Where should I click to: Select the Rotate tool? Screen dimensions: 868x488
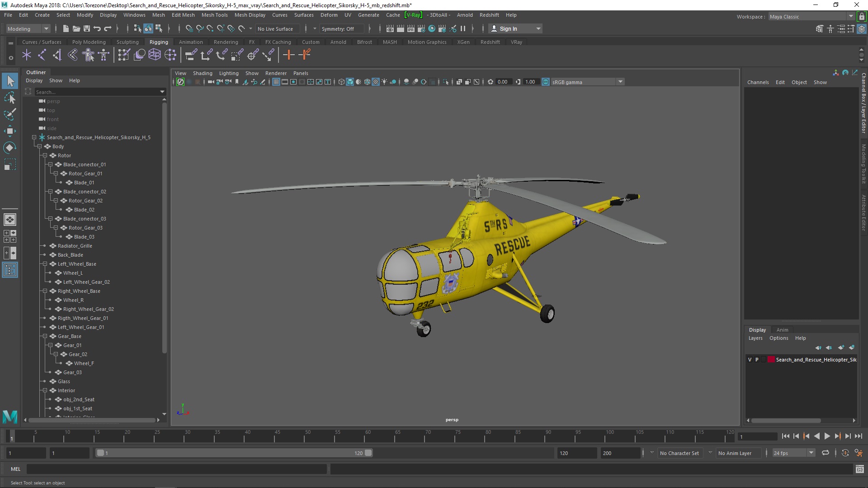coord(9,148)
